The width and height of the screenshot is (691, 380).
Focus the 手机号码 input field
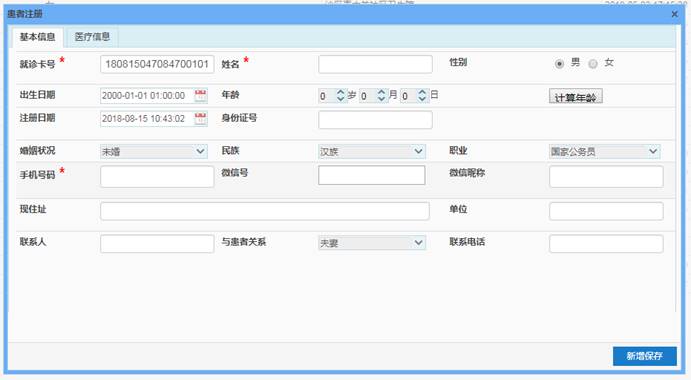point(157,176)
